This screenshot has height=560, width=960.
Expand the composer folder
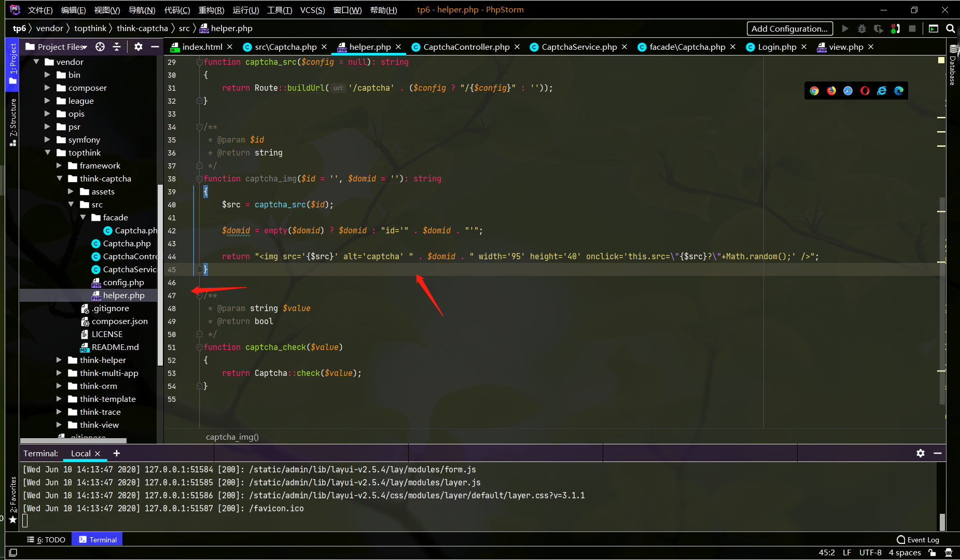[x=48, y=88]
